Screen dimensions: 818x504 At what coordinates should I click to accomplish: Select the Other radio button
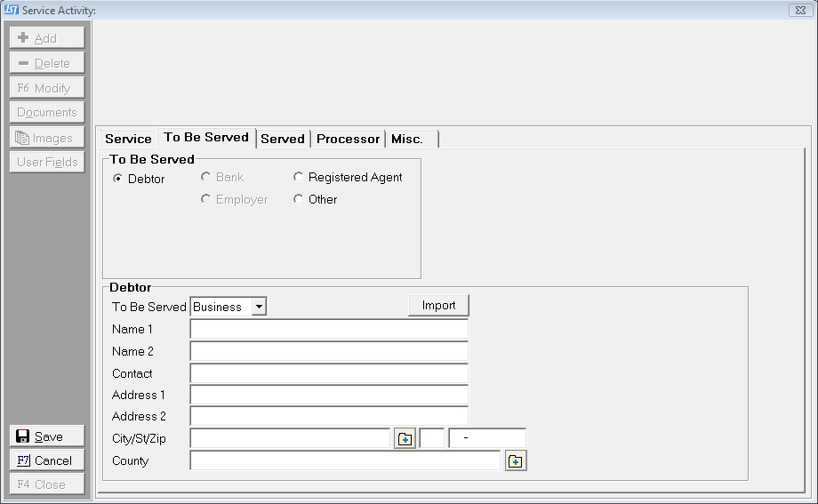(299, 200)
